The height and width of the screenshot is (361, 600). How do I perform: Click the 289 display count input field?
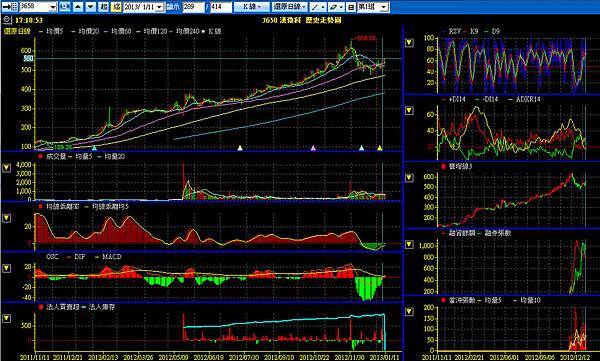click(x=193, y=7)
